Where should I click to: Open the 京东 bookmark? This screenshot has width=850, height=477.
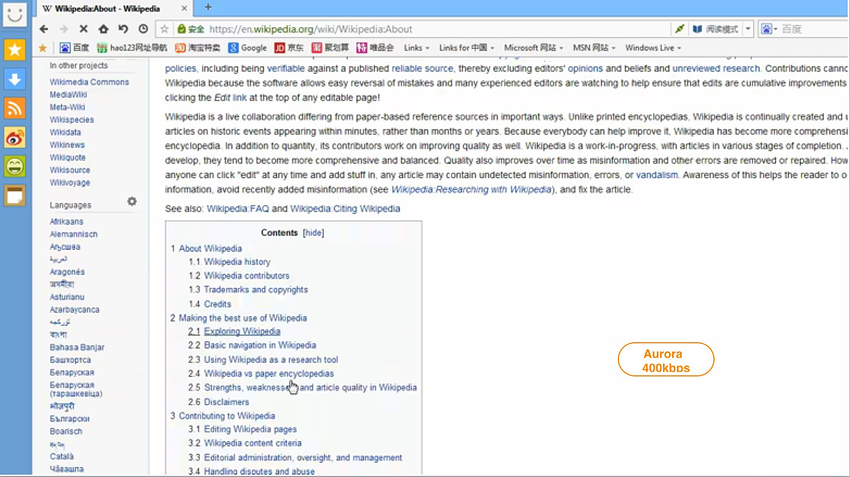pos(289,48)
